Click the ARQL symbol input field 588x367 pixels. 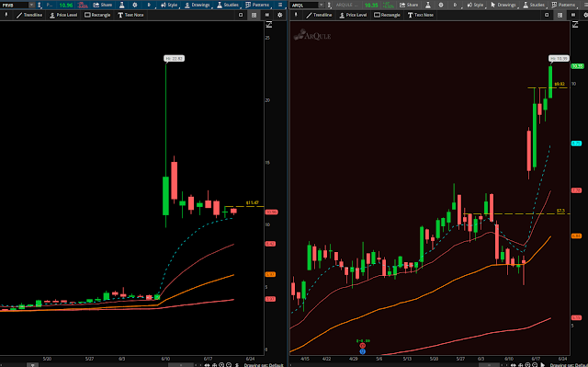(x=304, y=5)
